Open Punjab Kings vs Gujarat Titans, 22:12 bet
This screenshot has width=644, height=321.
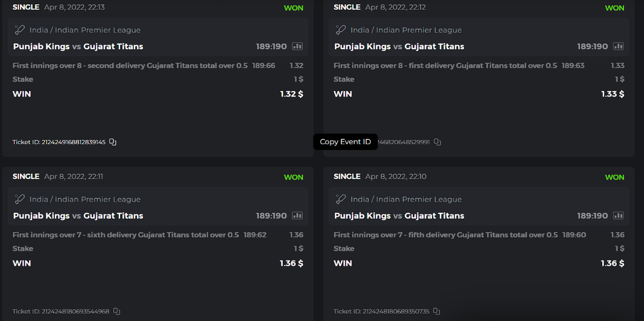click(399, 47)
